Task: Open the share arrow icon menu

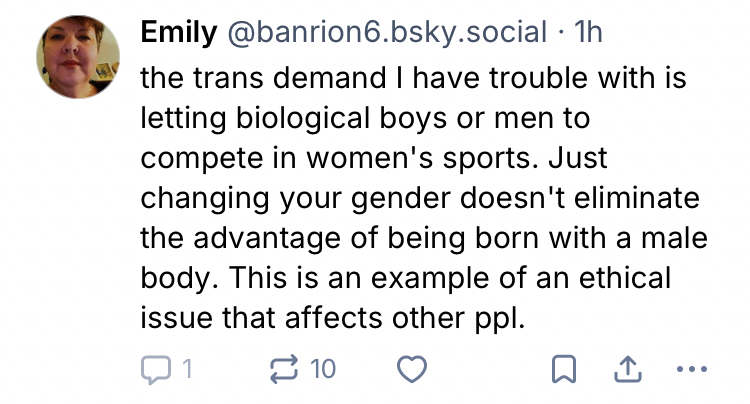Action: pos(628,369)
